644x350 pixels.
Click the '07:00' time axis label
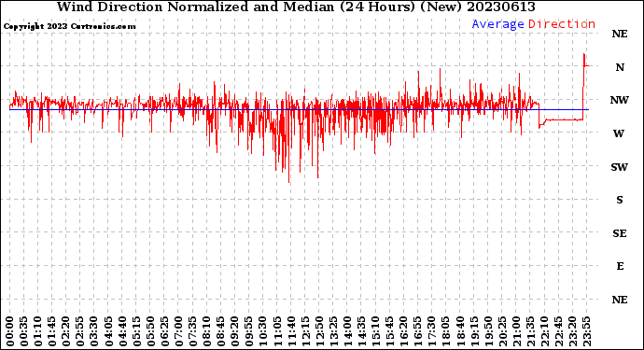click(x=178, y=331)
